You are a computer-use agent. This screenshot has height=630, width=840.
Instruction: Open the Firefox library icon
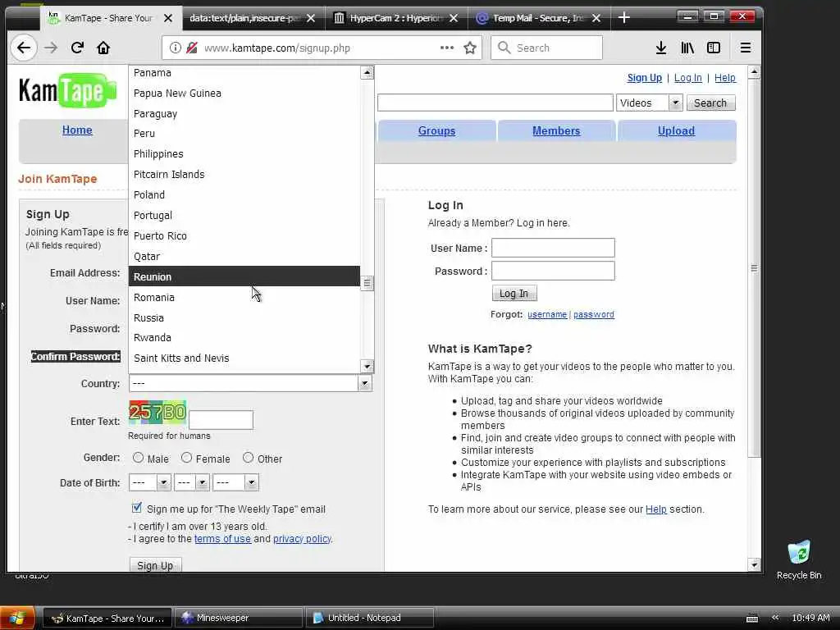click(687, 48)
